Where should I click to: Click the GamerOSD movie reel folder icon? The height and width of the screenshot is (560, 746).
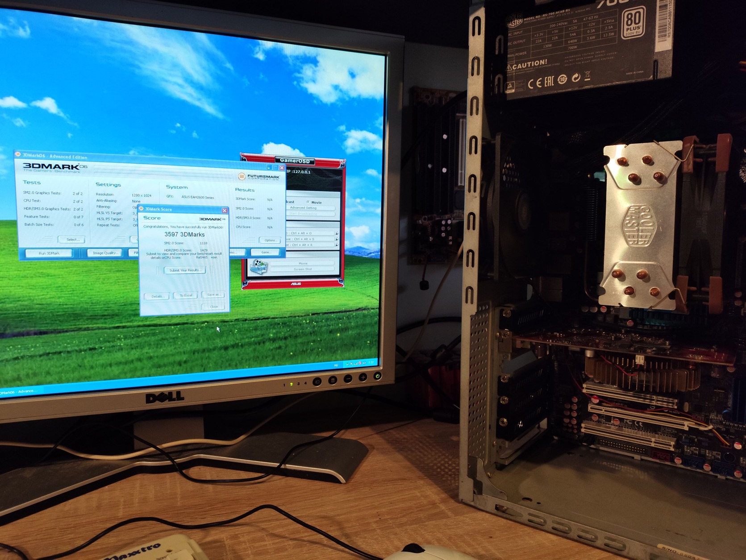click(258, 266)
